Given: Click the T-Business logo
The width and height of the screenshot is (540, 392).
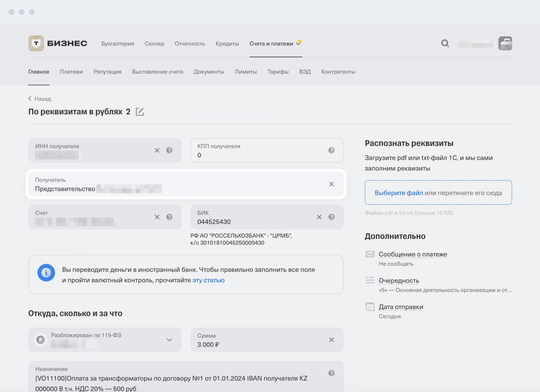Looking at the screenshot, I should (x=58, y=44).
